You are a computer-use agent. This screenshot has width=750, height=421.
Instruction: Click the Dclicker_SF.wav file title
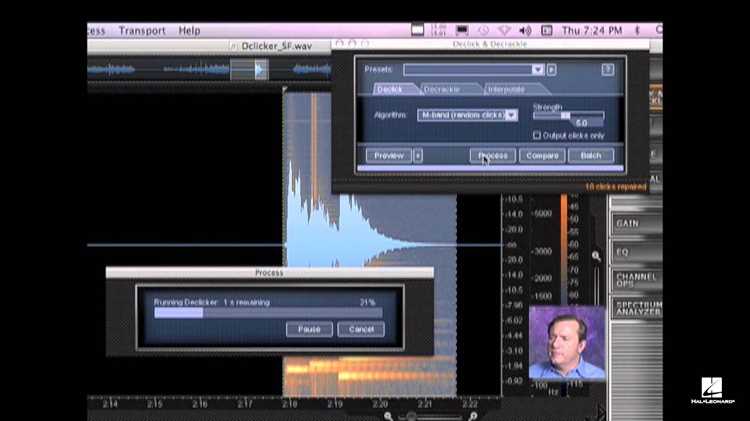(x=276, y=46)
